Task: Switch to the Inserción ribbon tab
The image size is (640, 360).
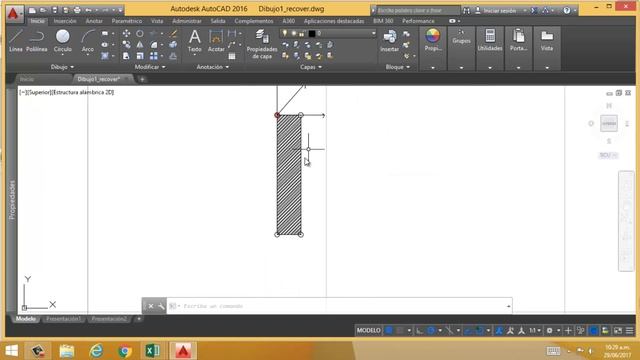Action: click(65, 21)
